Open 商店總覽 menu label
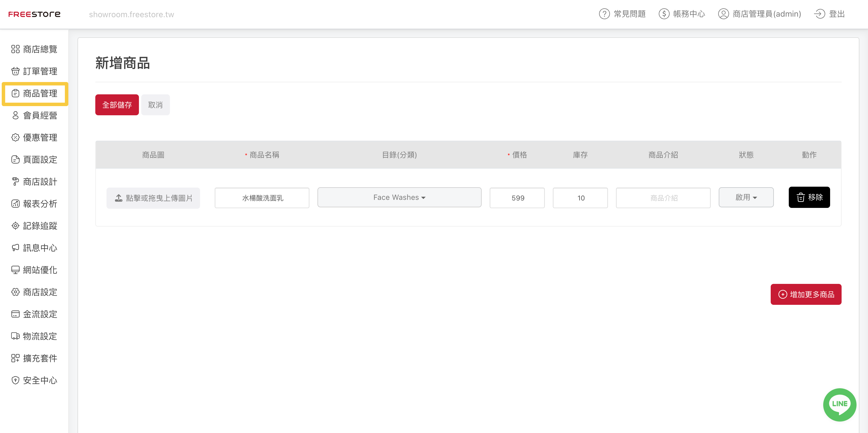Image resolution: width=868 pixels, height=433 pixels. (40, 49)
